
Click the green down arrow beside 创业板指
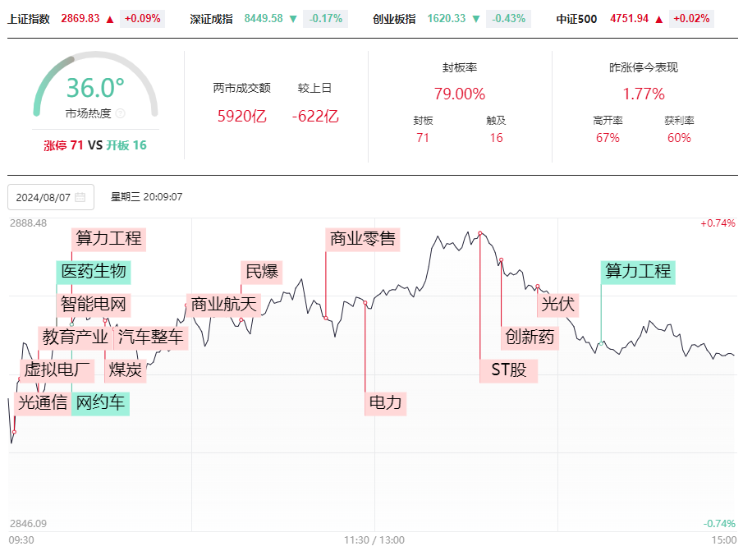(476, 19)
